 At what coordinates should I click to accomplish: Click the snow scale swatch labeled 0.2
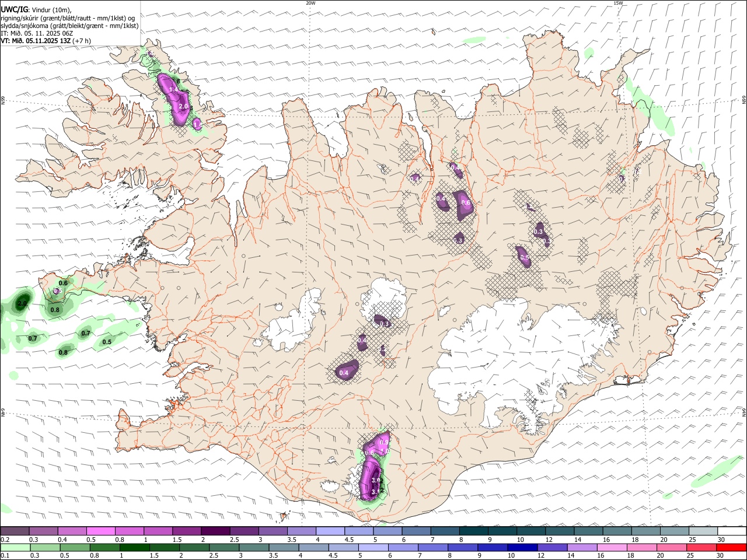coord(15,531)
